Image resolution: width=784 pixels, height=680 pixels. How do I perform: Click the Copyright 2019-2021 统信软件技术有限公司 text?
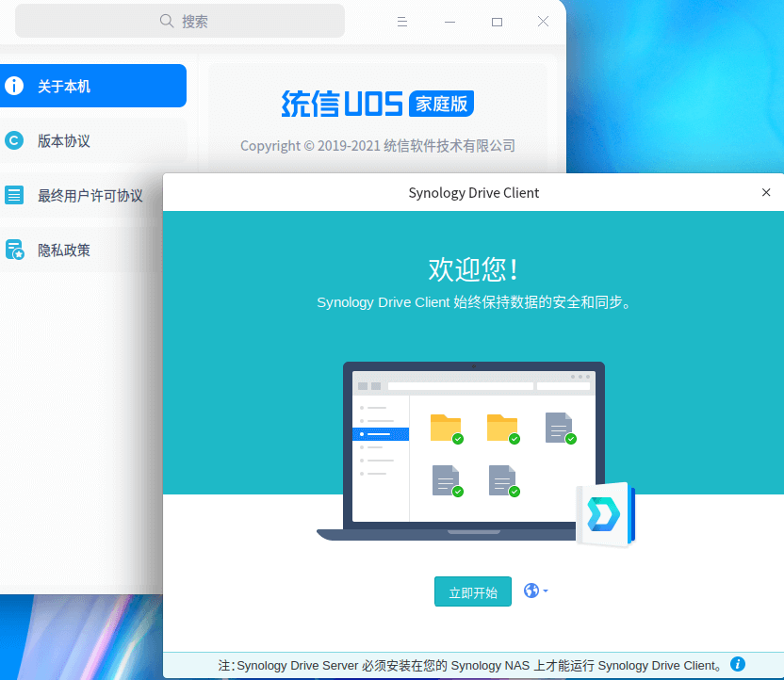tap(378, 146)
